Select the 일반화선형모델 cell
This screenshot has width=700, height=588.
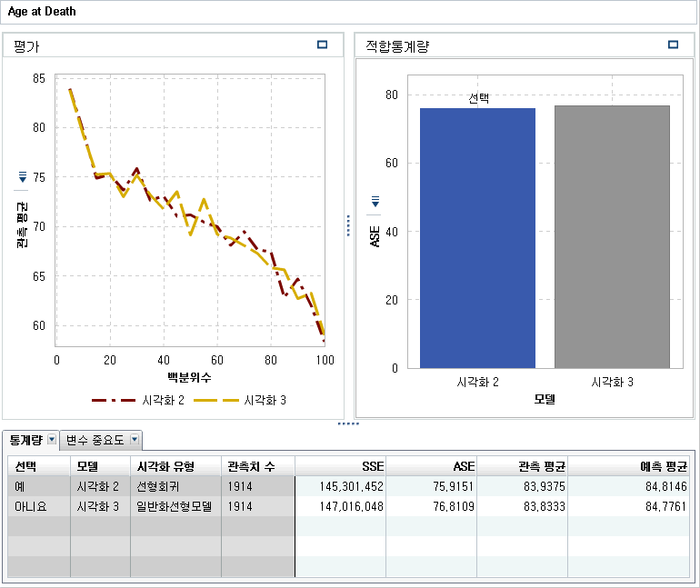pyautogui.click(x=175, y=506)
